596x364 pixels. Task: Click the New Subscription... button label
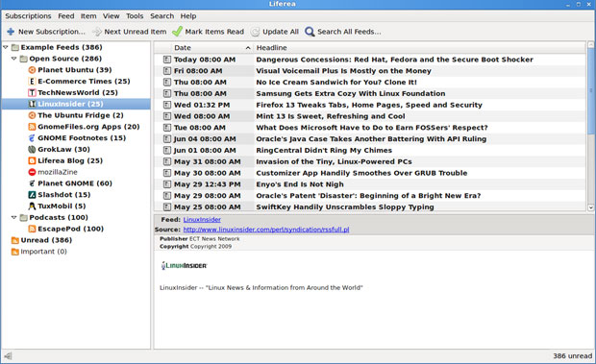pyautogui.click(x=52, y=32)
